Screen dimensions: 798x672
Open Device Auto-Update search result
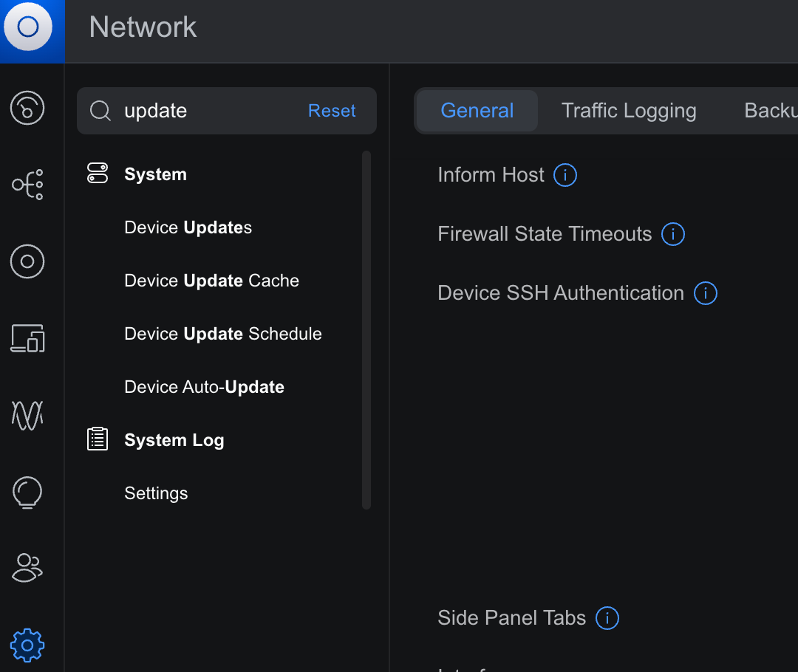click(x=204, y=387)
